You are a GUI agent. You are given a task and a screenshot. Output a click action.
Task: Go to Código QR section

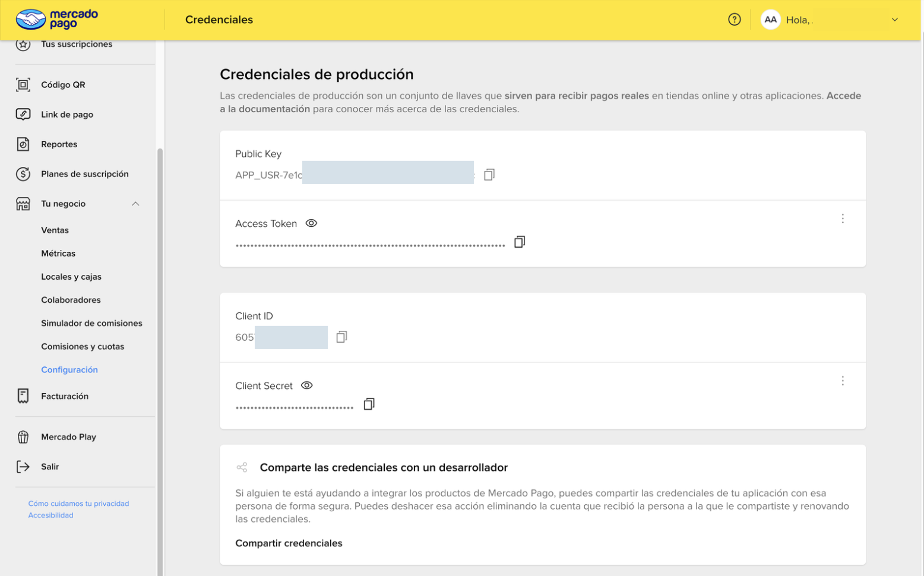point(63,85)
